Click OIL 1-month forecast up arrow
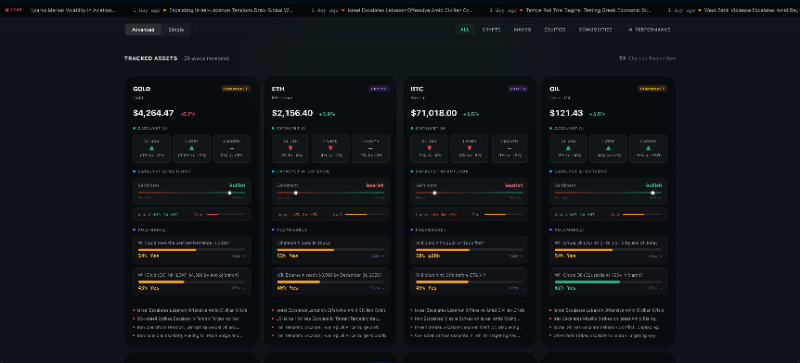Viewport: 800px width, 363px height. point(648,148)
